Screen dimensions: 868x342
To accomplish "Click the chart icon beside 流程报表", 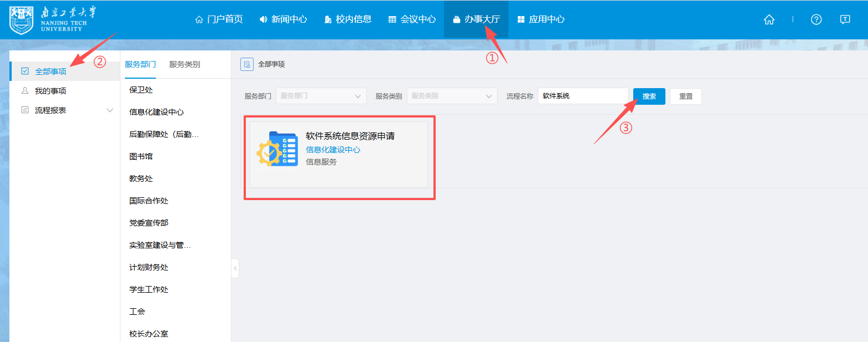I will pyautogui.click(x=25, y=110).
